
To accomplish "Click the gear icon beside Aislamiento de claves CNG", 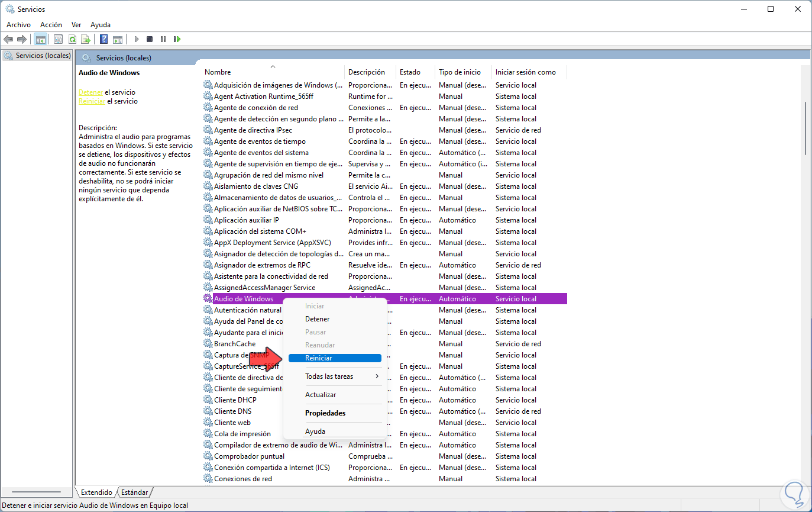I will click(208, 186).
